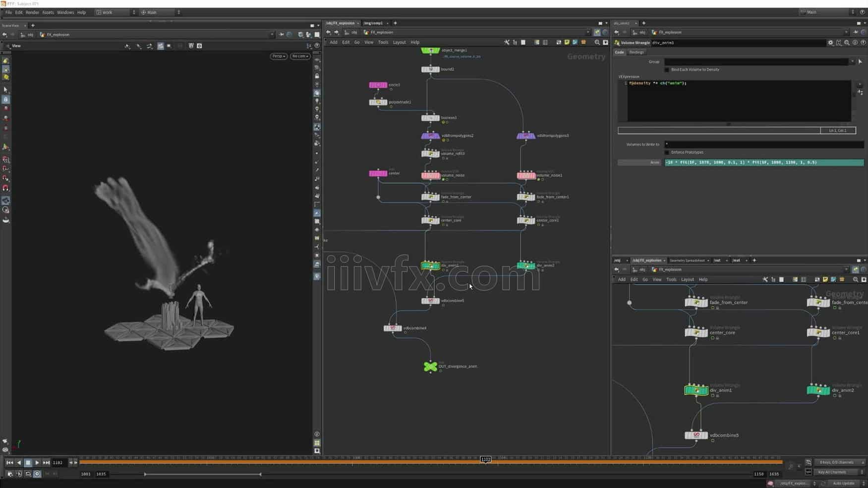Select the vdbcombine4 node

[x=393, y=328]
